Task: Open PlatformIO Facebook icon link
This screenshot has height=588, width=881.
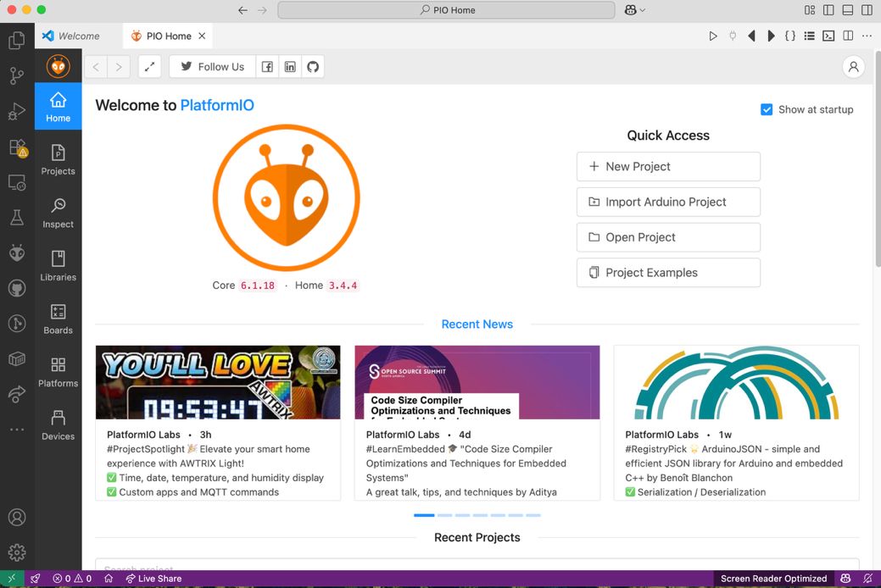Action: (x=267, y=67)
